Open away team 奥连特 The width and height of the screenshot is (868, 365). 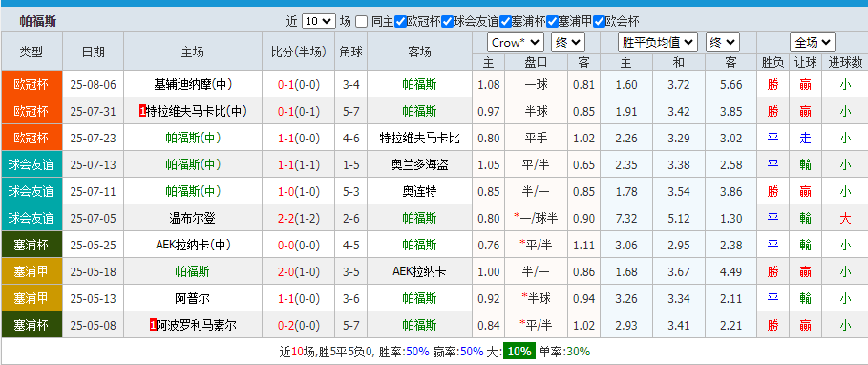pos(419,192)
